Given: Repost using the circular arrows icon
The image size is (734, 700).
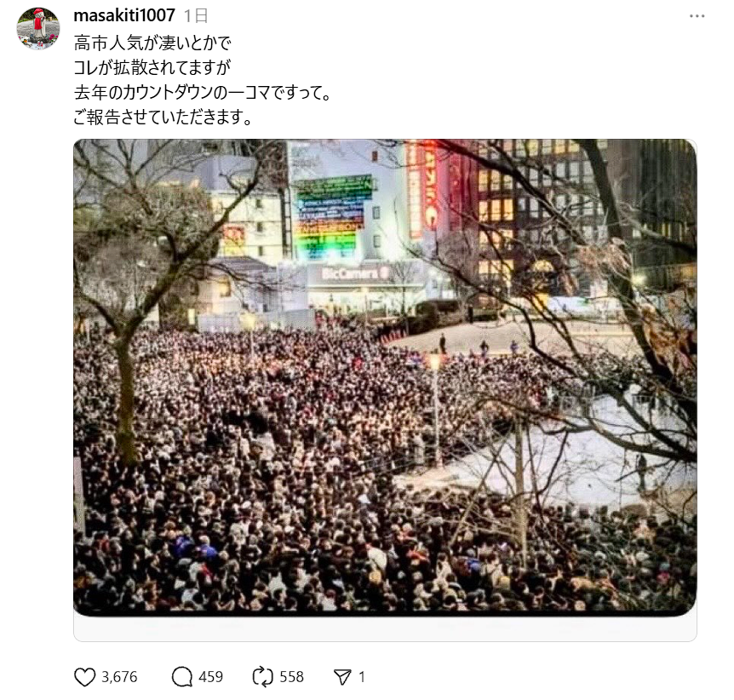Looking at the screenshot, I should [262, 677].
